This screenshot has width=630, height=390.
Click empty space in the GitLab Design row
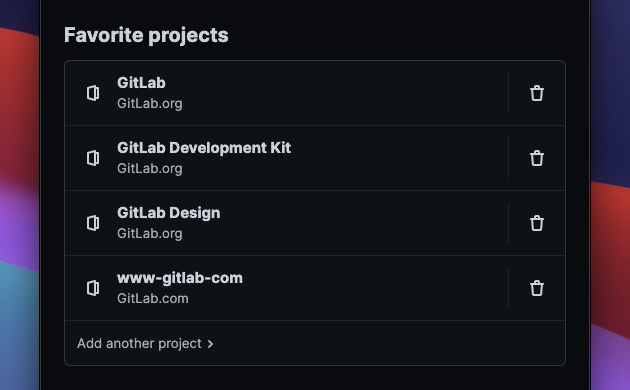362,223
